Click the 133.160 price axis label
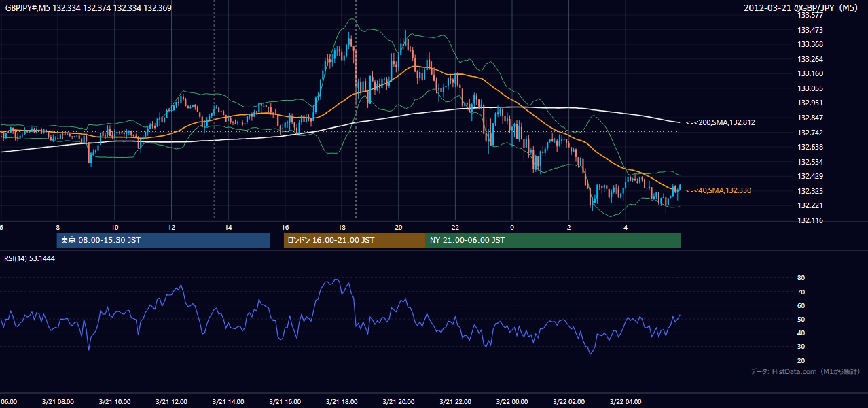The image size is (868, 408). 810,74
